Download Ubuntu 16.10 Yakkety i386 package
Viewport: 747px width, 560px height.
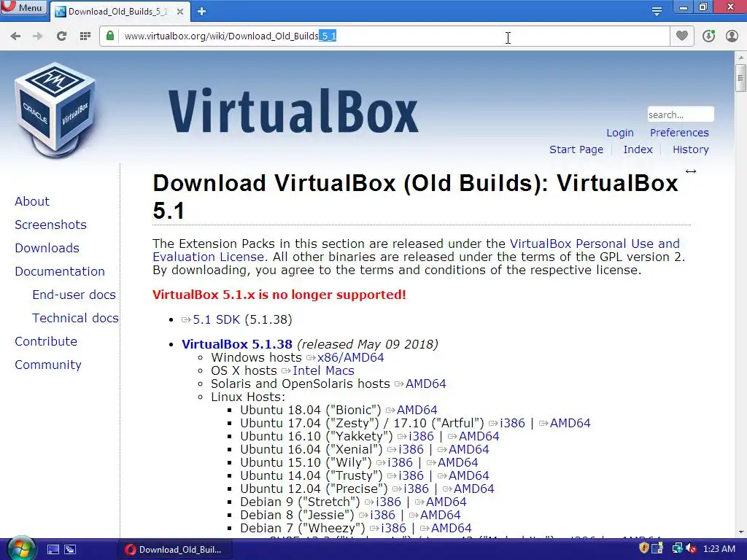click(421, 436)
